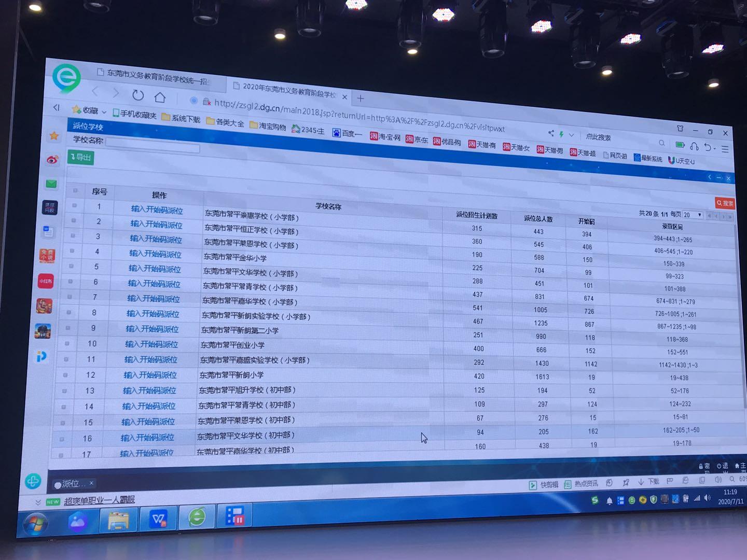Click the 学校名称 search input field
Viewport: 747px width, 560px height.
pos(152,146)
